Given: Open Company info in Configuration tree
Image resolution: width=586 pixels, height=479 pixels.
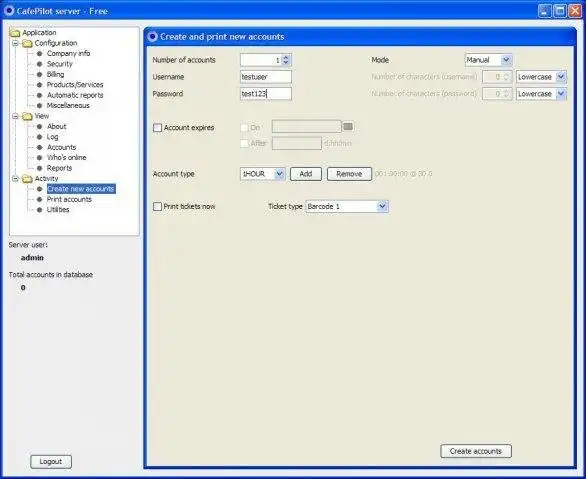Looking at the screenshot, I should click(68, 53).
